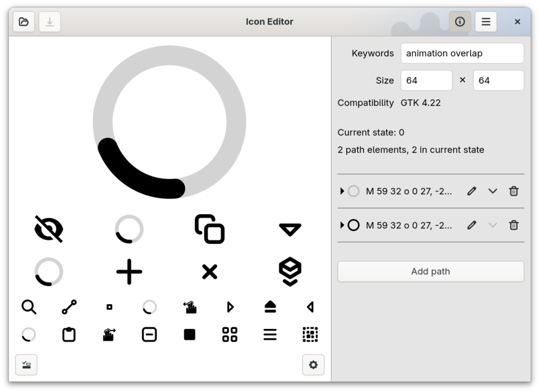Delete the second path entry
The height and width of the screenshot is (392, 539).
coord(514,225)
